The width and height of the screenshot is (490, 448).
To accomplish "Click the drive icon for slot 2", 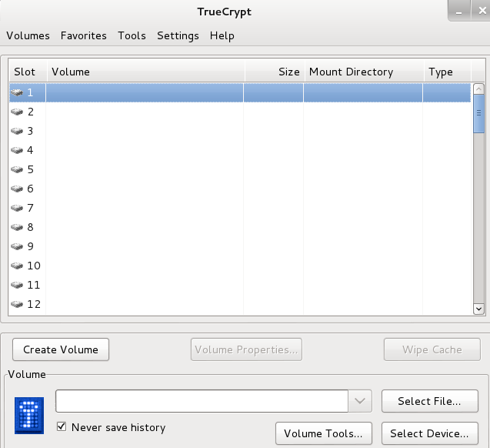I will coord(17,112).
